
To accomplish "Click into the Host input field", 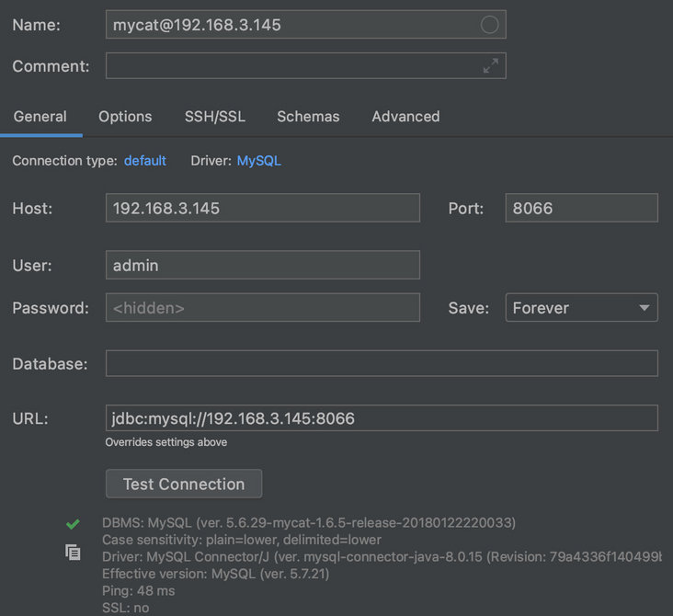I will [x=262, y=208].
